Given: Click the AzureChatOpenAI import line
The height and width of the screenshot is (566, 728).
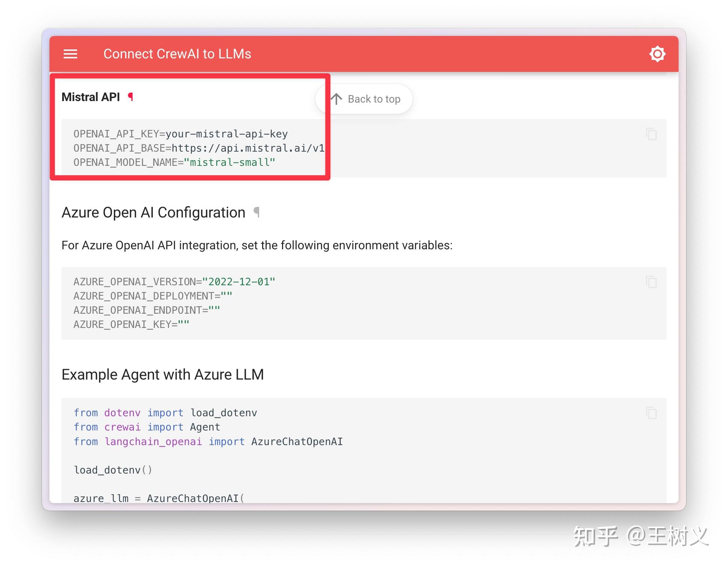Looking at the screenshot, I should point(208,442).
